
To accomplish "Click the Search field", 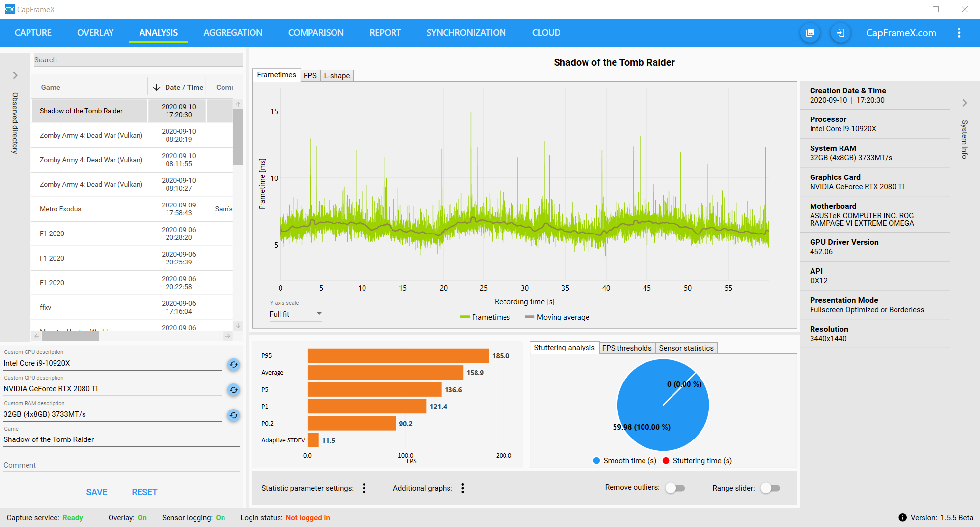I will (138, 60).
